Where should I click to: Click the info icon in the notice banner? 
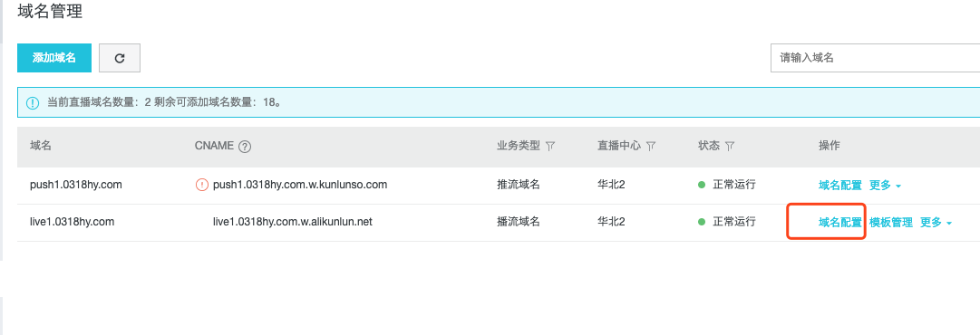pyautogui.click(x=33, y=103)
